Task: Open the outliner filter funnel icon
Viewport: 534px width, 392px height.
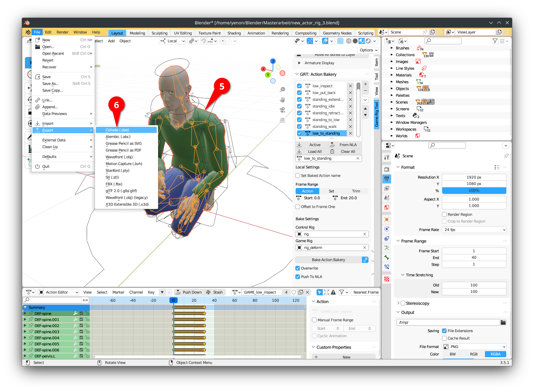Action: (495, 41)
